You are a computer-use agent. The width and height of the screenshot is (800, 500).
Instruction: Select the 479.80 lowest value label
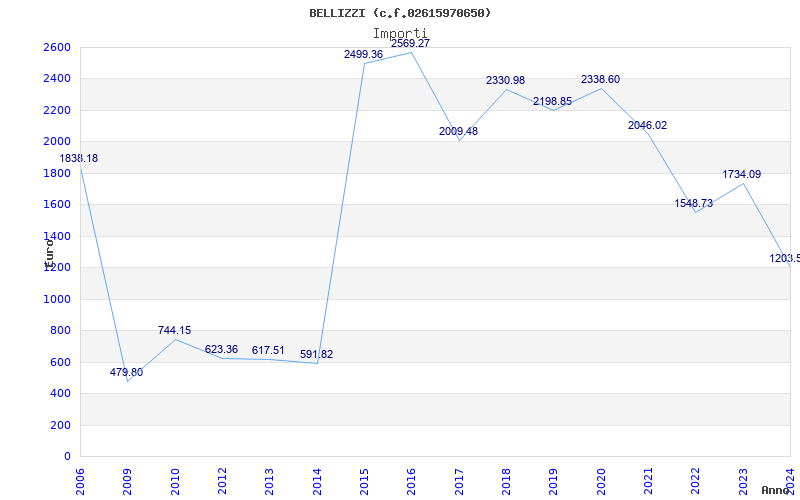(126, 372)
